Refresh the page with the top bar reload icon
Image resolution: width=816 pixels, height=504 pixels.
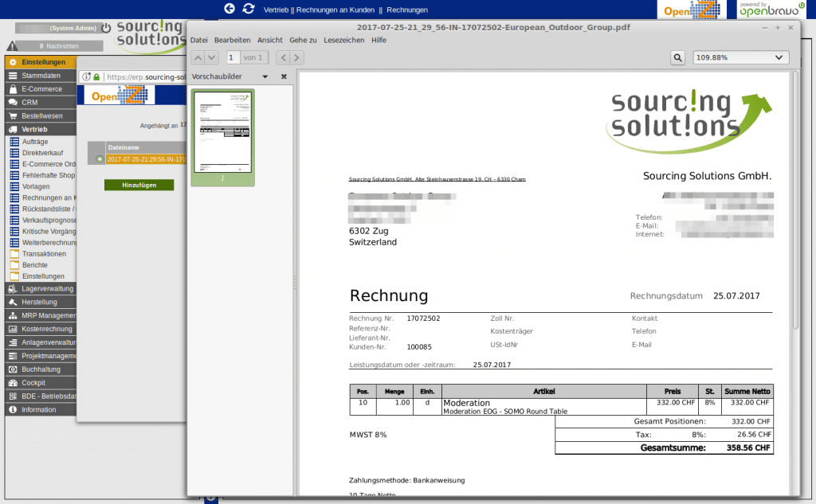click(249, 9)
